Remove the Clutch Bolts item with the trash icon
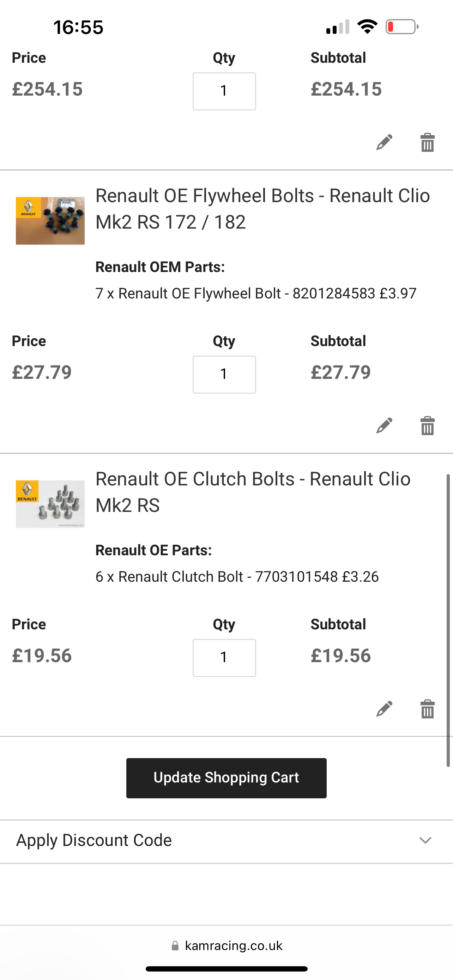The width and height of the screenshot is (453, 980). (x=428, y=709)
